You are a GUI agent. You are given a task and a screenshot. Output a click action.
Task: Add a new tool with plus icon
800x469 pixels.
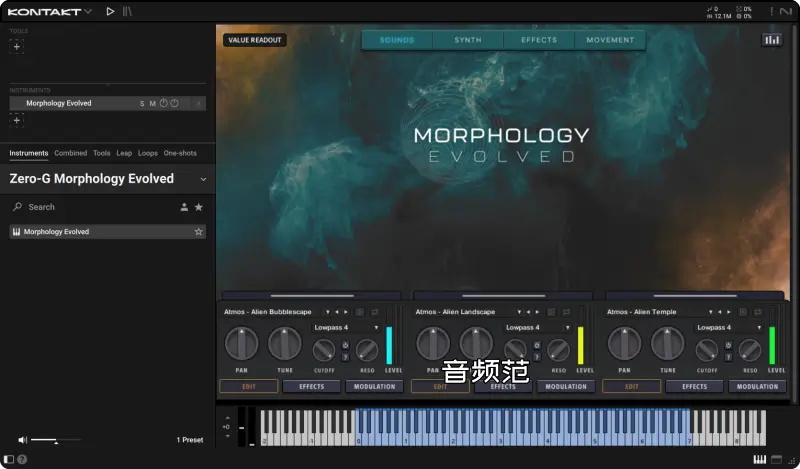click(x=16, y=46)
